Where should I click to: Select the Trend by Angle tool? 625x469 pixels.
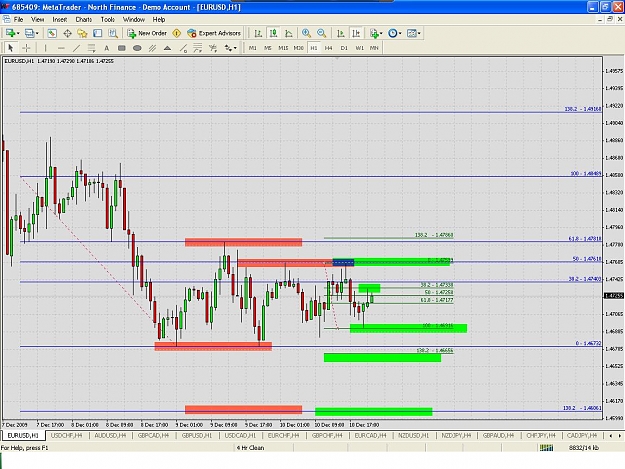pyautogui.click(x=183, y=48)
